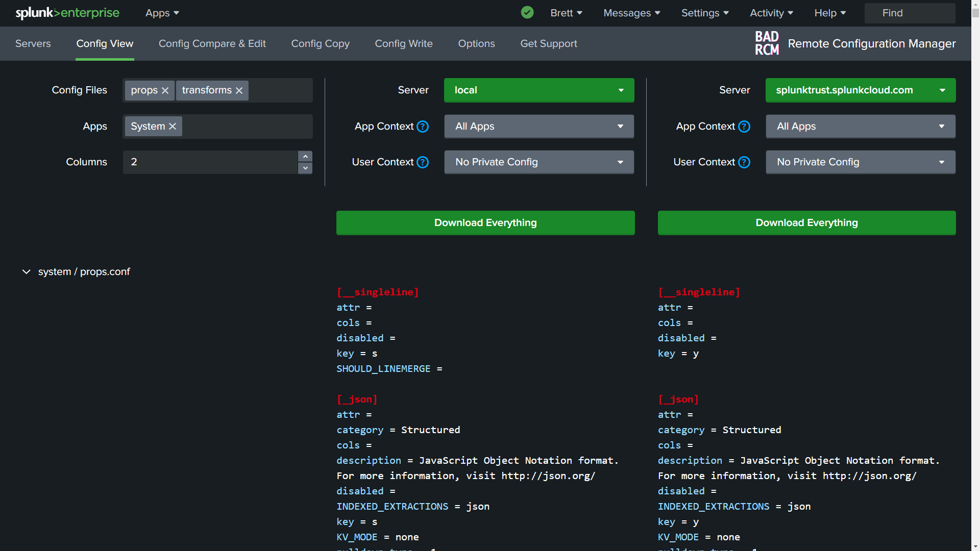The height and width of the screenshot is (551, 980).
Task: Open No Private Config dropdown for splunkcloud
Action: tap(861, 162)
